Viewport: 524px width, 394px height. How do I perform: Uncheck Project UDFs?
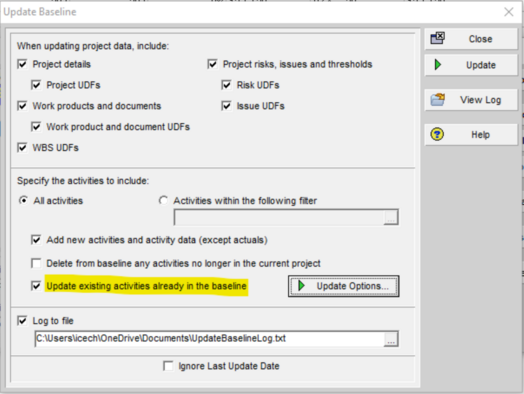36,85
